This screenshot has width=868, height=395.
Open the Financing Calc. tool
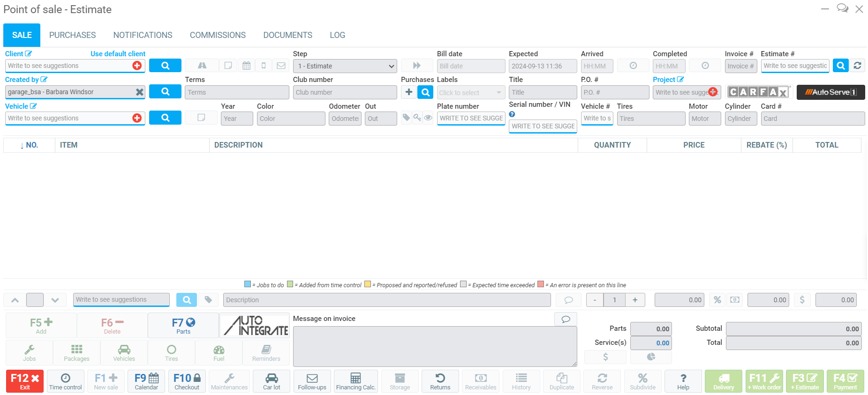(355, 381)
